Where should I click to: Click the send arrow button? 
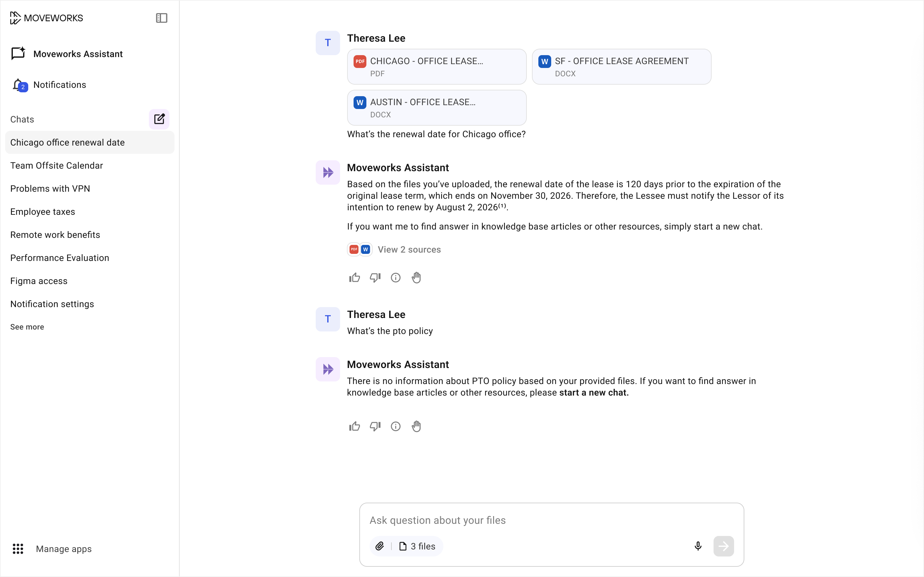pos(723,546)
